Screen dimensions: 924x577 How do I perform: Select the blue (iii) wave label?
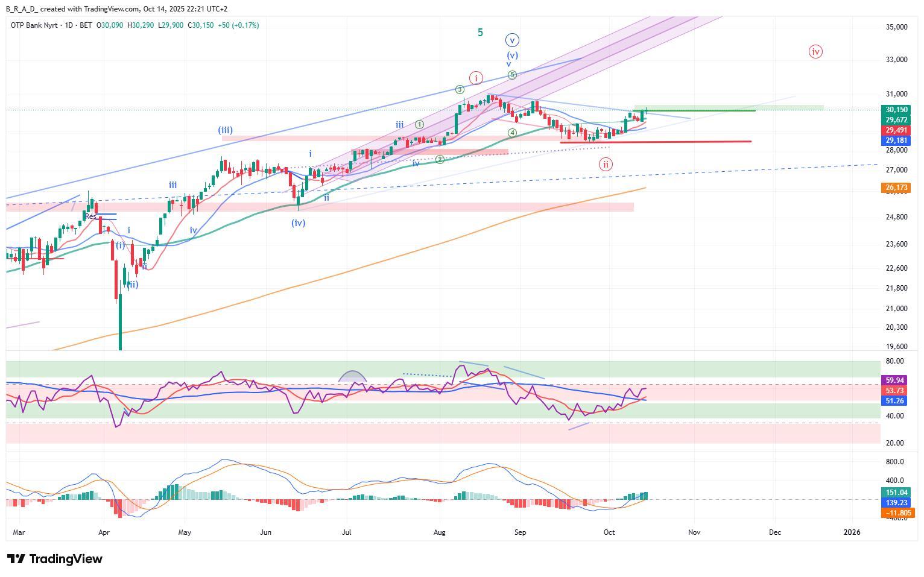pos(226,130)
